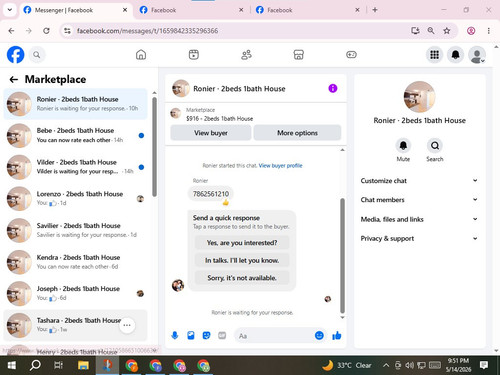The image size is (500, 375).
Task: Open the Marketplace storefront icon
Action: [299, 55]
